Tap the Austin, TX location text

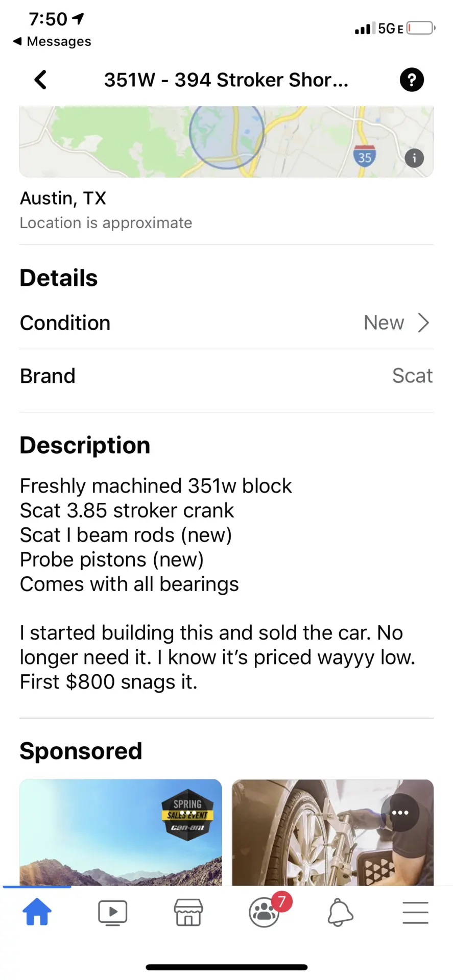(63, 198)
